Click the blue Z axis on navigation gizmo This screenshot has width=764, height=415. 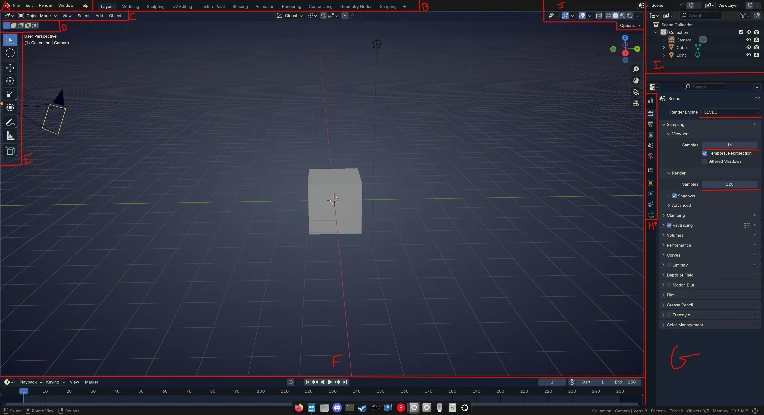click(x=625, y=38)
